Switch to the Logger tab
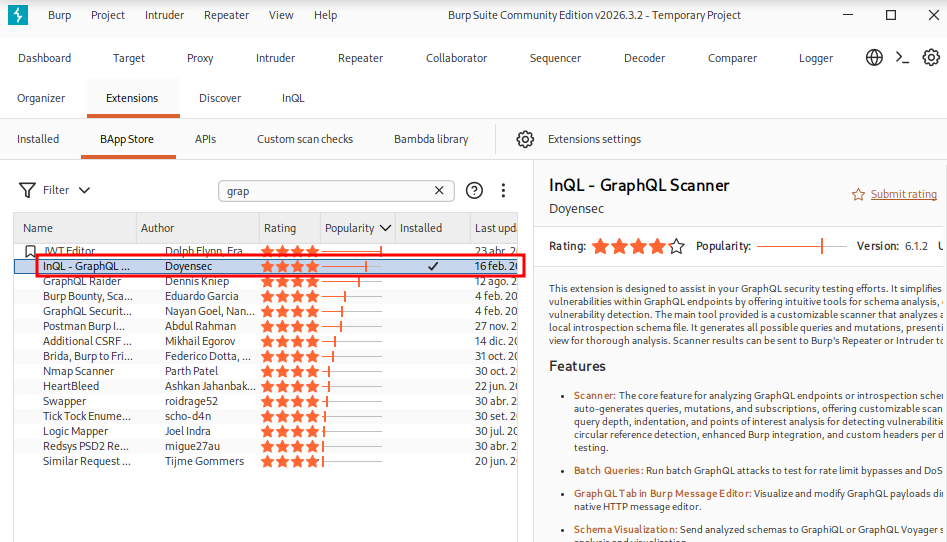947x542 pixels. tap(816, 58)
